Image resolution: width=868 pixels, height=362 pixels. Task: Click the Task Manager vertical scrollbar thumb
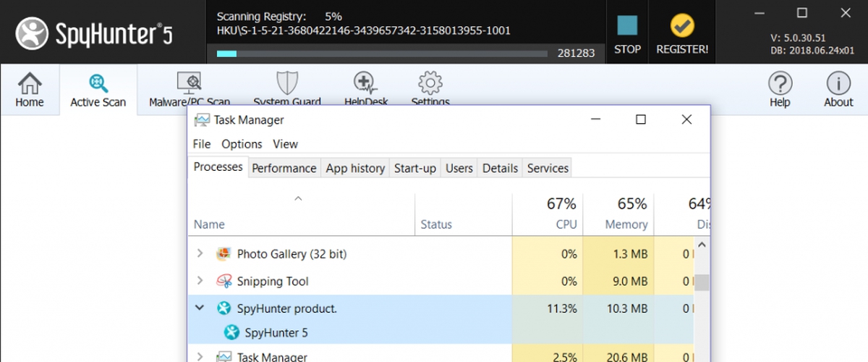tap(702, 281)
